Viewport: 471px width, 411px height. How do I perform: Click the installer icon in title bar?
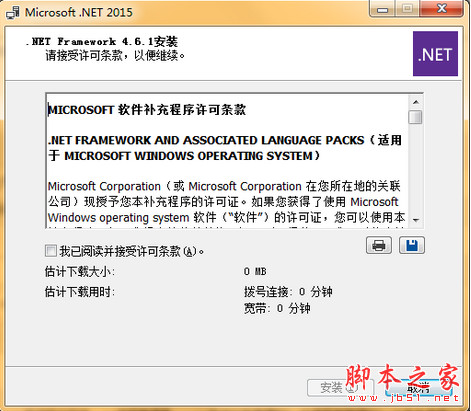click(13, 12)
